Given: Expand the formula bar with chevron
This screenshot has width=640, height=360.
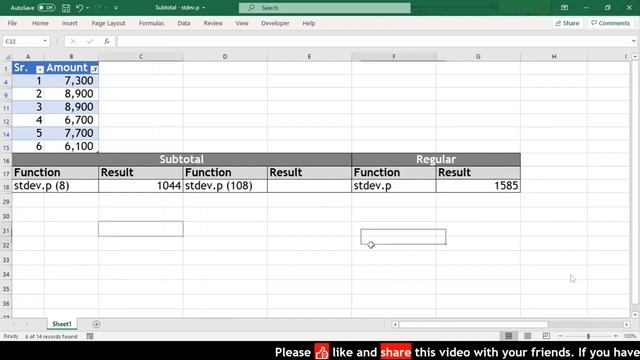Looking at the screenshot, I should click(633, 41).
